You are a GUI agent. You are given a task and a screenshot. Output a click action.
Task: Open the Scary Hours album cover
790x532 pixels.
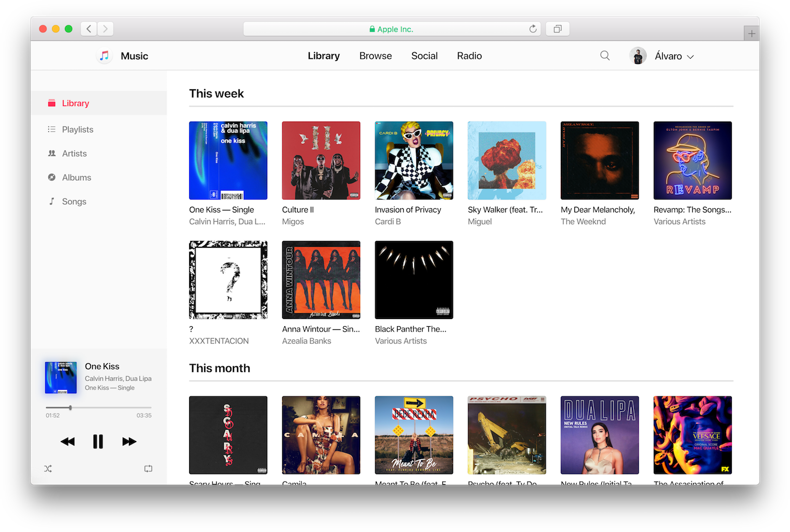click(x=228, y=435)
